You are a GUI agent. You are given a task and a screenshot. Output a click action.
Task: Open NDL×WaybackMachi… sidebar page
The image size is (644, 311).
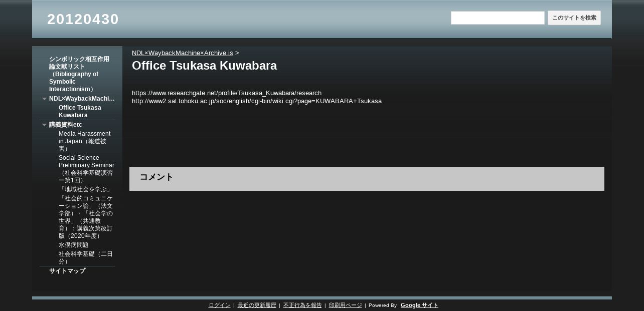82,99
